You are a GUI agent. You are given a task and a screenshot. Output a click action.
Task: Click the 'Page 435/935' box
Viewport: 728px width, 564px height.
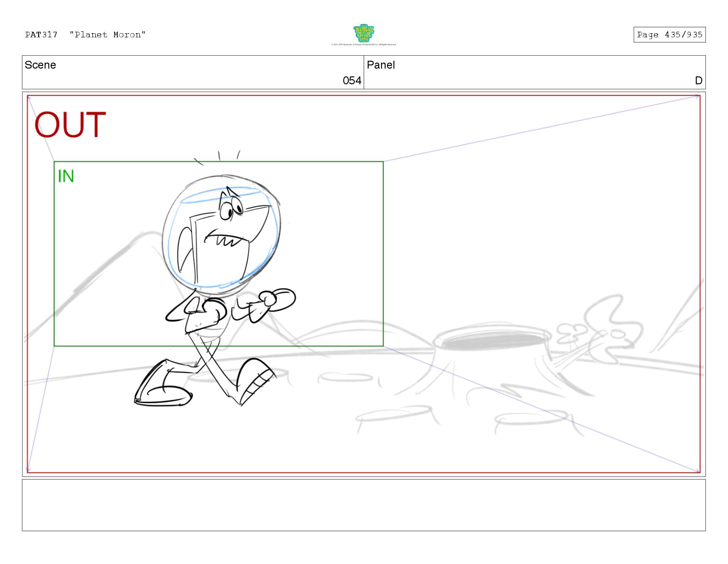pos(669,35)
